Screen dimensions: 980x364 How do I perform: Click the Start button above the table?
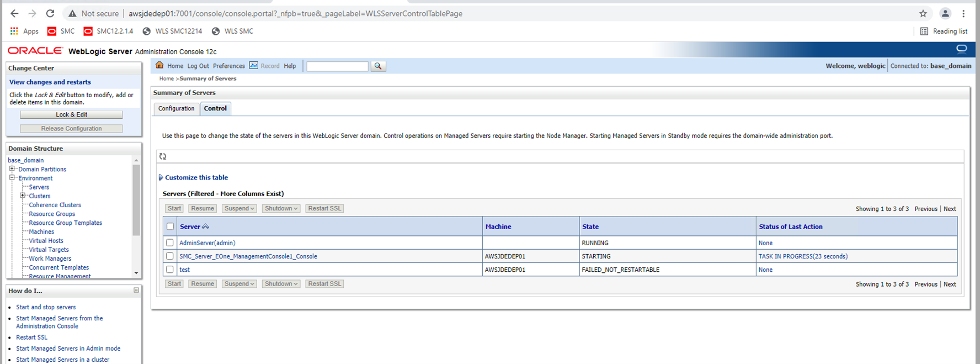coord(174,208)
